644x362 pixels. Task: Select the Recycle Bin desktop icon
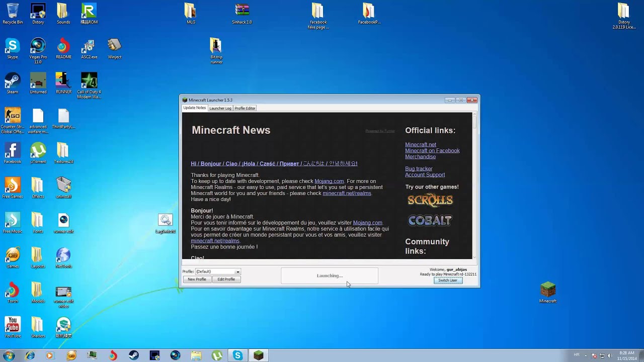13,14
